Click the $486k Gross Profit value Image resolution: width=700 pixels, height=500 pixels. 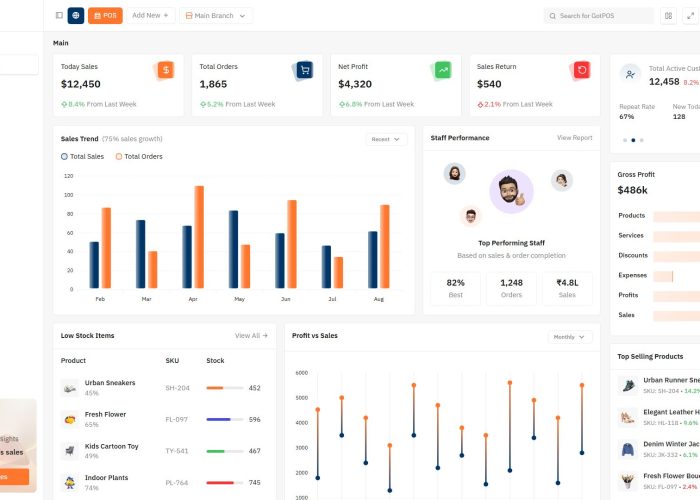click(x=633, y=190)
